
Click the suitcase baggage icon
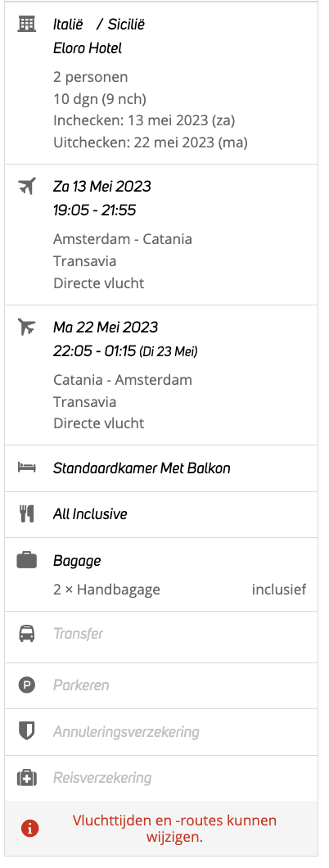click(x=26, y=560)
